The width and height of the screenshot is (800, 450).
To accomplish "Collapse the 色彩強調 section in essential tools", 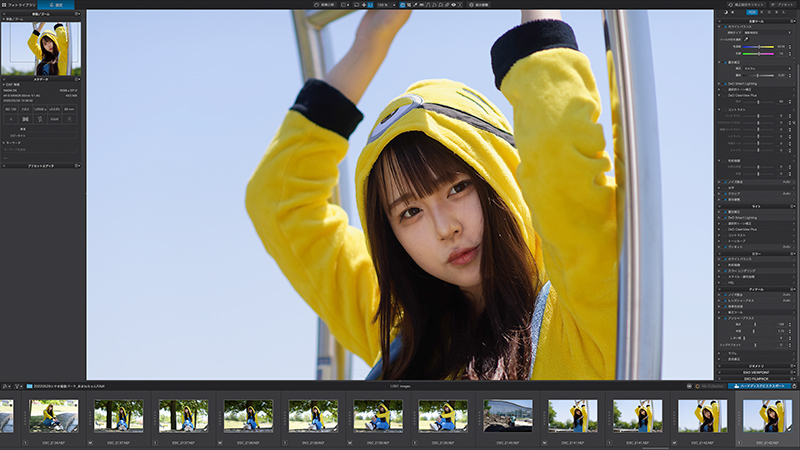I will click(x=719, y=160).
